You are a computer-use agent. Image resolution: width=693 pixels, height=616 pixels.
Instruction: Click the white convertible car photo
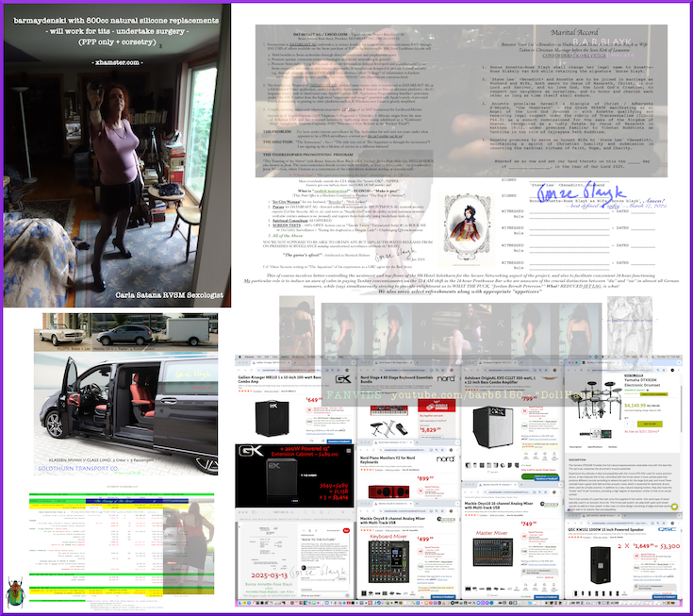63,333
